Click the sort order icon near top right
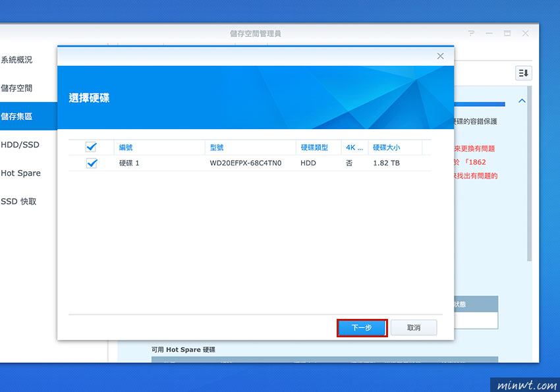The height and width of the screenshot is (392, 560). 523,72
